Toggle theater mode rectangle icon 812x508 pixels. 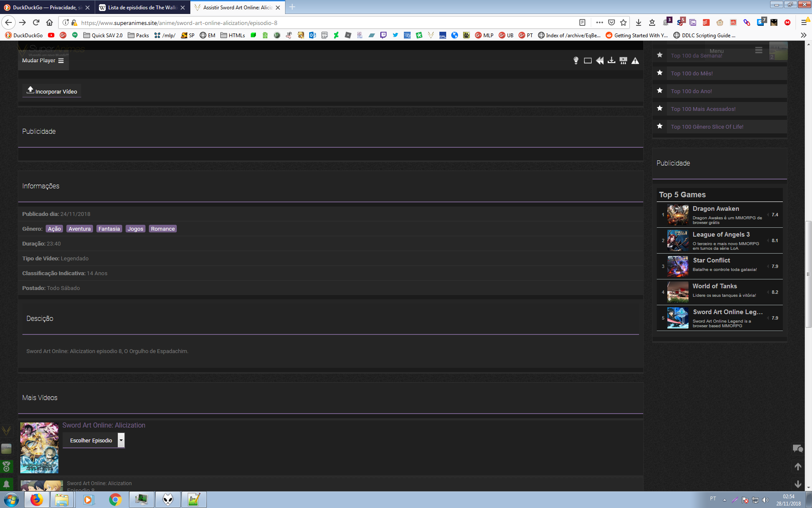tap(587, 61)
